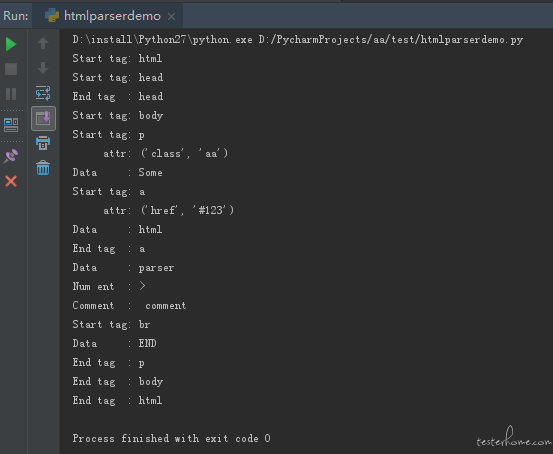Screen dimensions: 553x454
Task: Click the 'Comment : comment' output line
Action: pyautogui.click(x=129, y=305)
